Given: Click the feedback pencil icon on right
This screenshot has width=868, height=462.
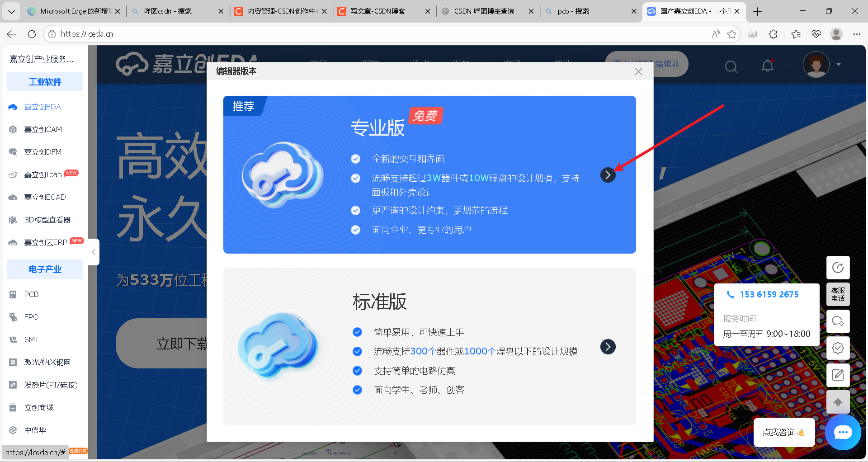Looking at the screenshot, I should [838, 375].
